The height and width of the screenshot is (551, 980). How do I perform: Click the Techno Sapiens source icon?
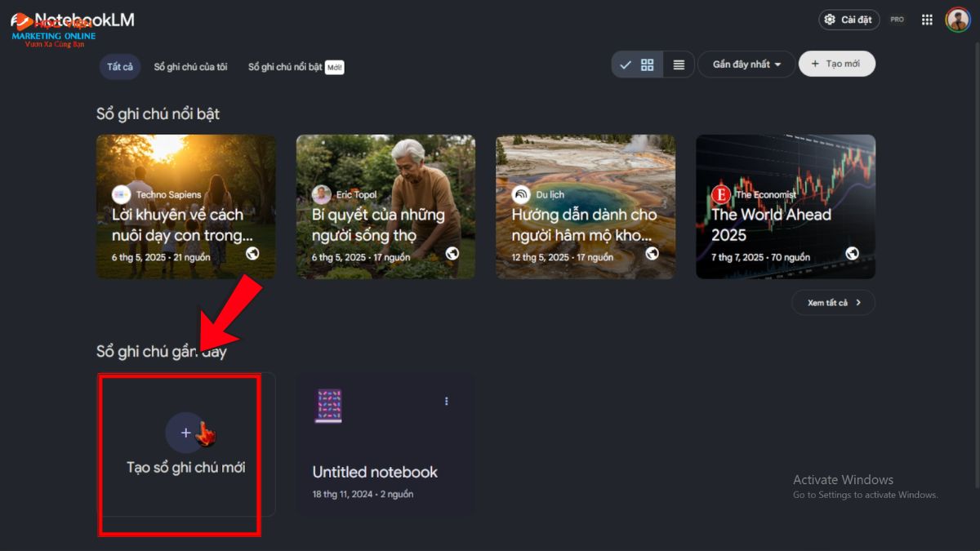point(121,194)
